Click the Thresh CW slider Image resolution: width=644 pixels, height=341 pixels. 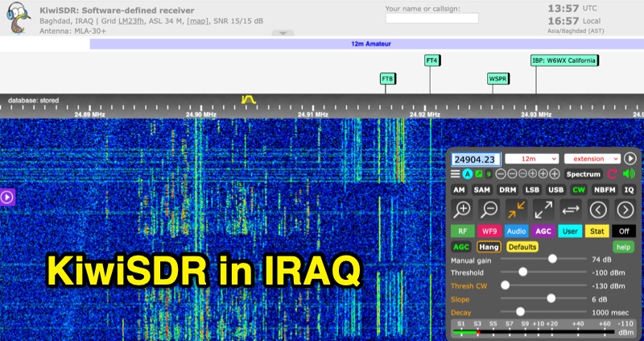543,285
